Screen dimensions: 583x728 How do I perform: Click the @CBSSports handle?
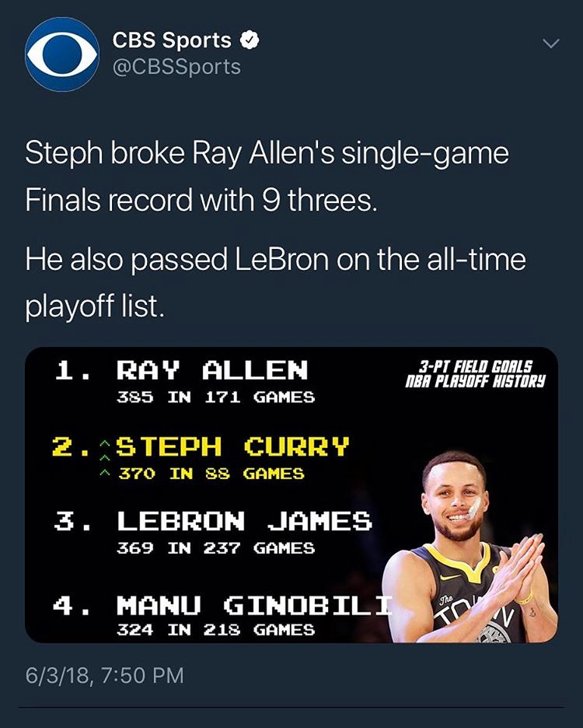click(x=176, y=66)
